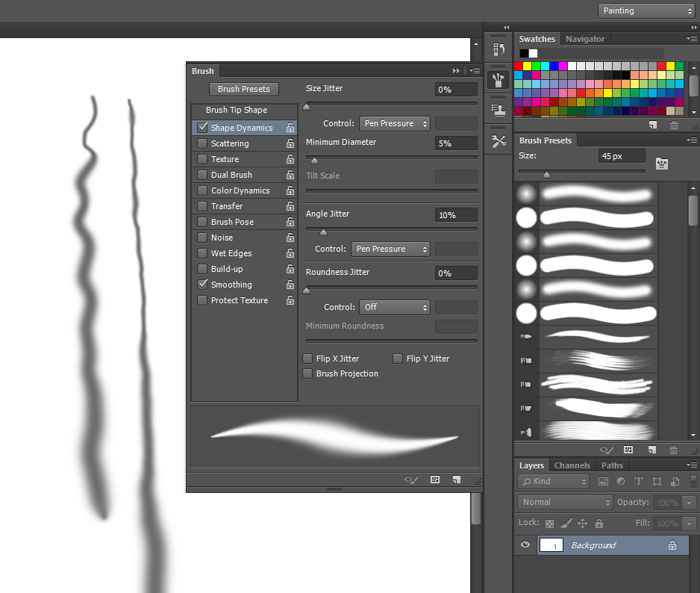Hide the Background layer
Image resolution: width=700 pixels, height=593 pixels.
pos(525,545)
